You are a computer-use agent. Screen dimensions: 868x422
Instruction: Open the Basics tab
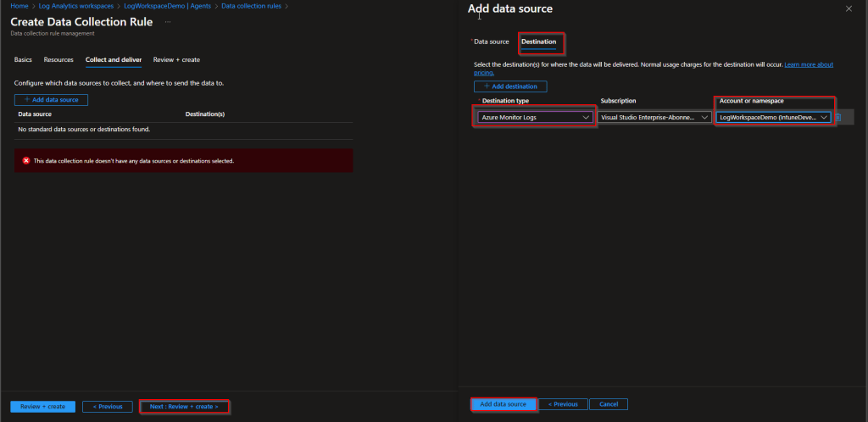(23, 59)
